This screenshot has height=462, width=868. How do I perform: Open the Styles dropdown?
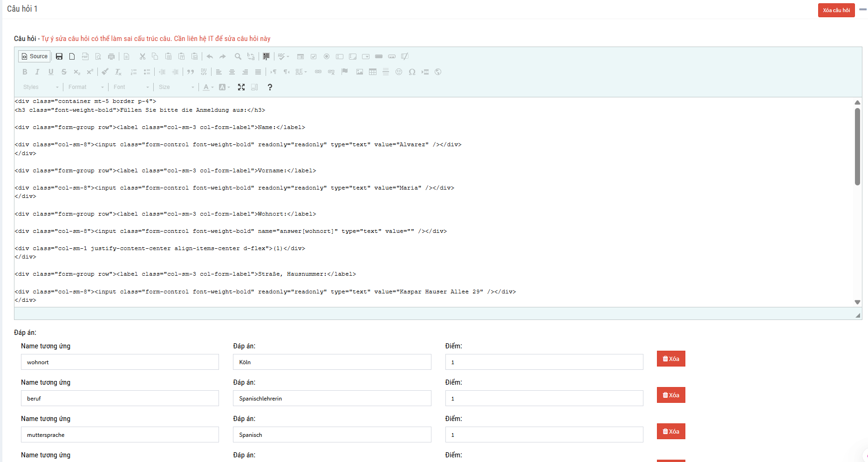pyautogui.click(x=41, y=87)
